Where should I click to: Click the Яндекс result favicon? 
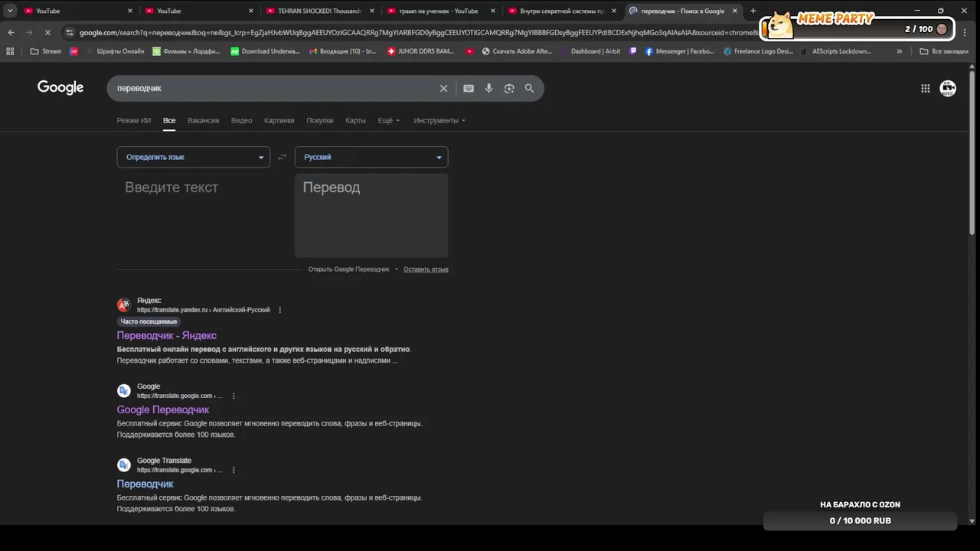pyautogui.click(x=124, y=305)
